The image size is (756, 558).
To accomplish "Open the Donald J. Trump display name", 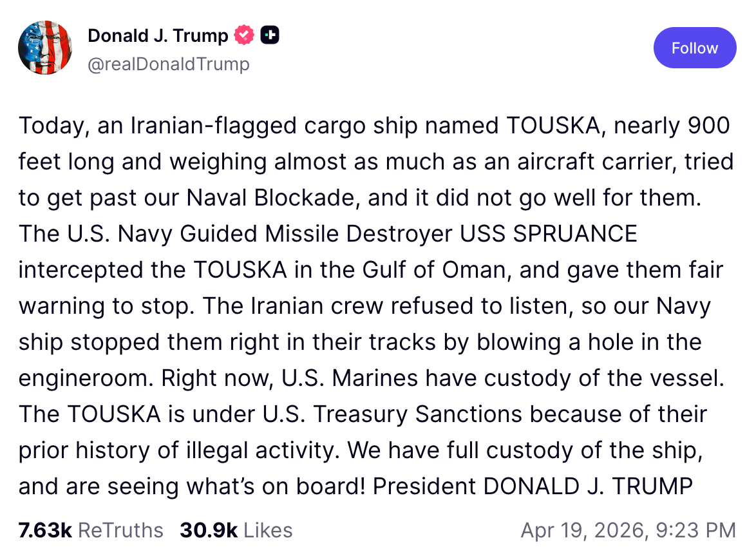I will (x=158, y=35).
